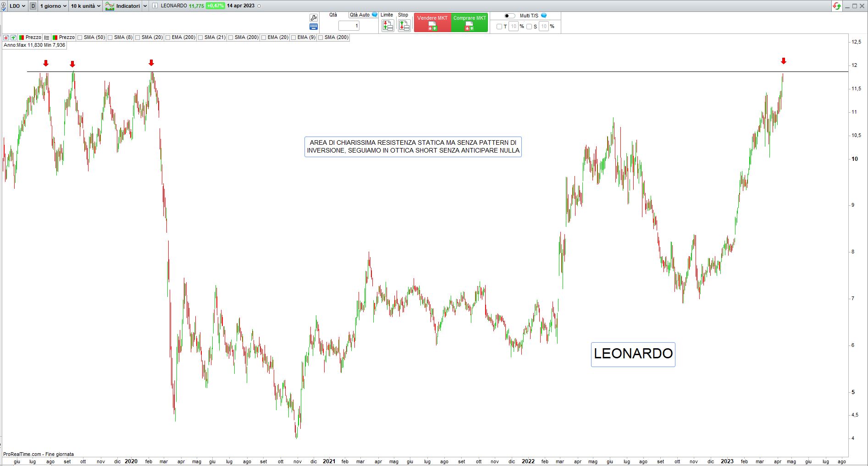The height and width of the screenshot is (466, 868).
Task: Click the list icon between the Prezzo labels
Action: tap(46, 38)
